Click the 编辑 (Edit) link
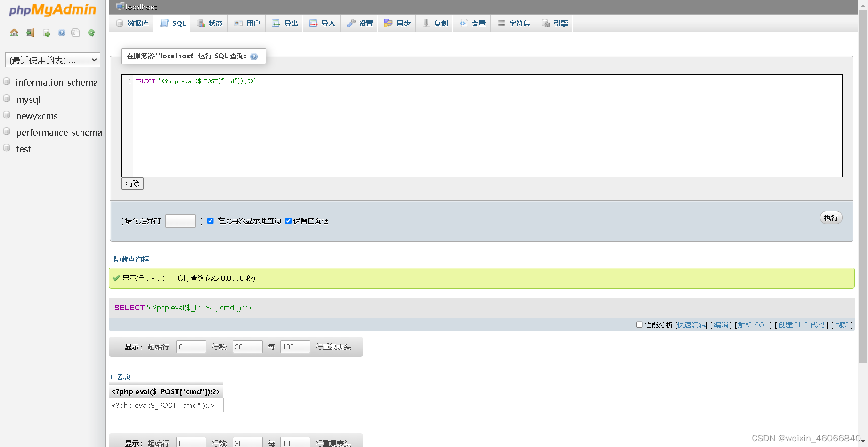This screenshot has width=868, height=447. point(721,325)
